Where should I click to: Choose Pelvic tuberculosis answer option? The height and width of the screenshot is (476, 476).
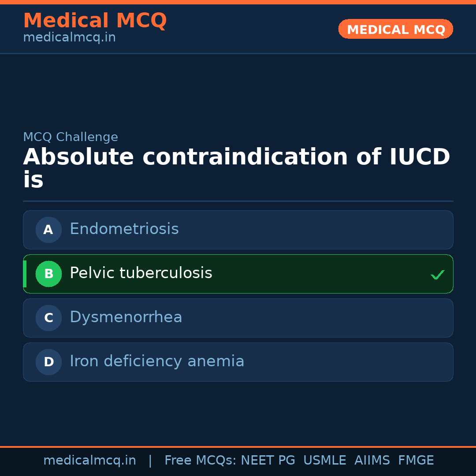(x=238, y=274)
